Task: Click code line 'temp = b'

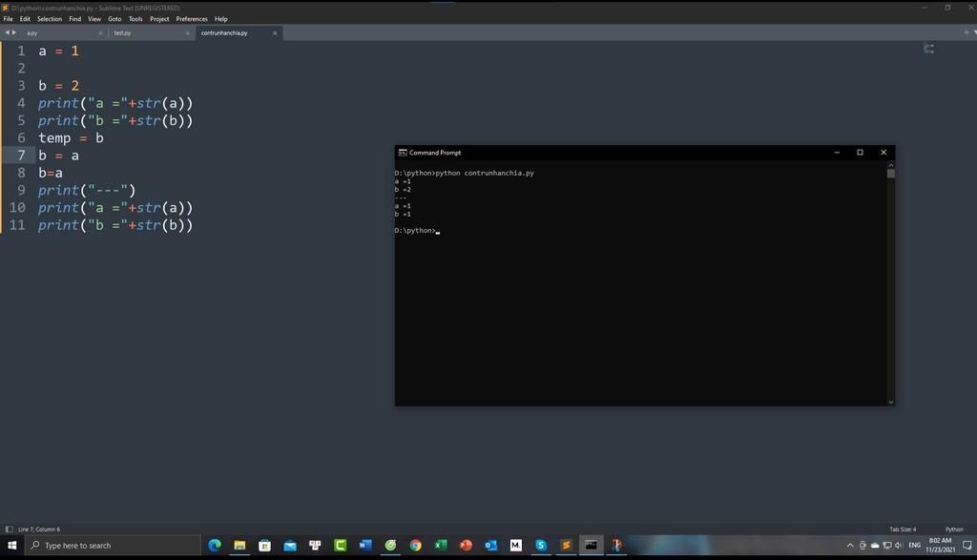Action: click(71, 137)
